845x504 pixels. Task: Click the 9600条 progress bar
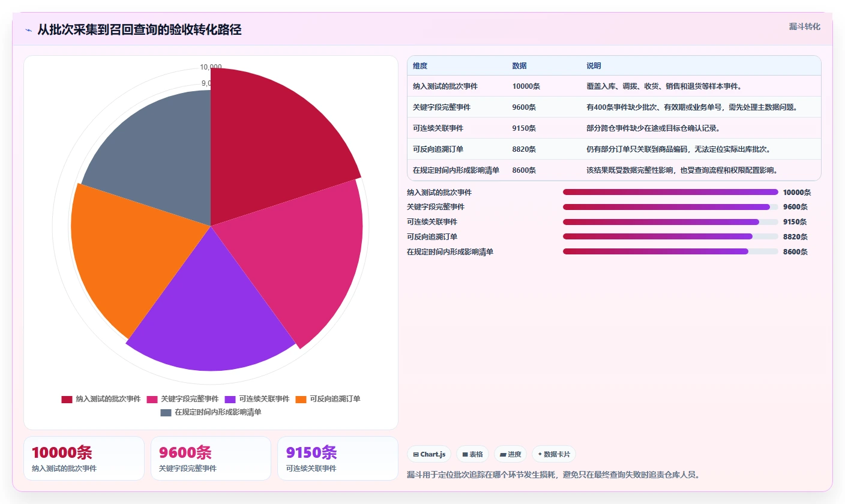tap(670, 207)
